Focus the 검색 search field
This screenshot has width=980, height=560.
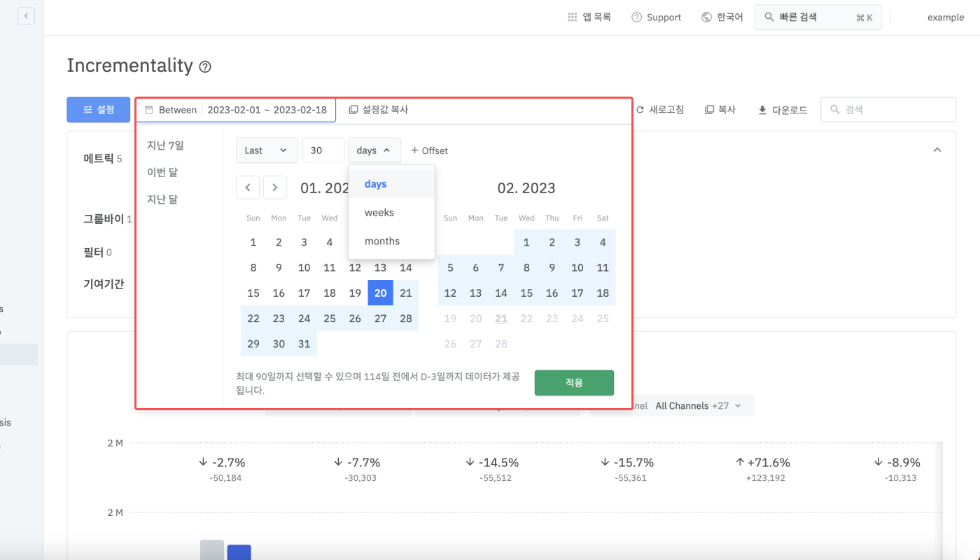coord(888,110)
